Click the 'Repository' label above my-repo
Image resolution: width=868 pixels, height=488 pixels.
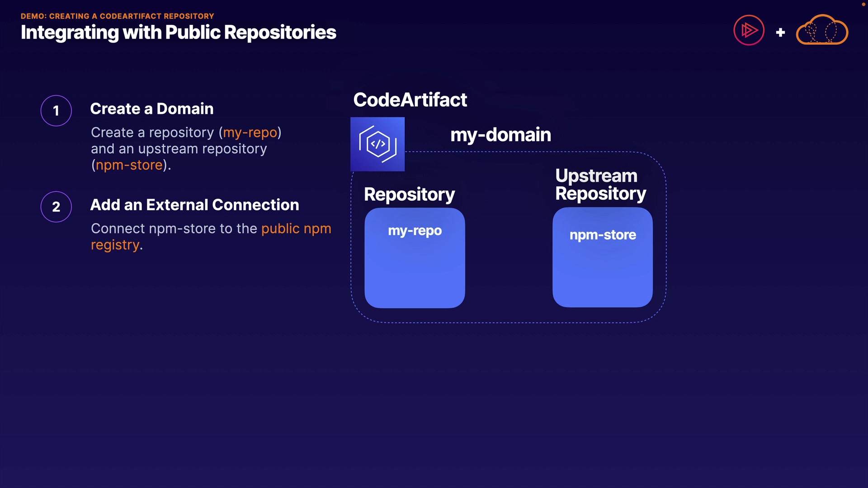pyautogui.click(x=409, y=194)
